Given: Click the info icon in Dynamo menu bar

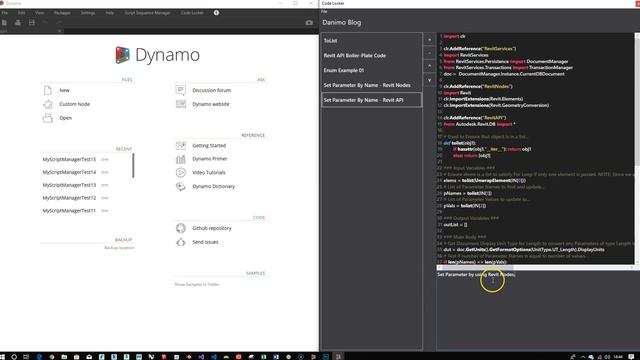Looking at the screenshot, I should pos(216,13).
